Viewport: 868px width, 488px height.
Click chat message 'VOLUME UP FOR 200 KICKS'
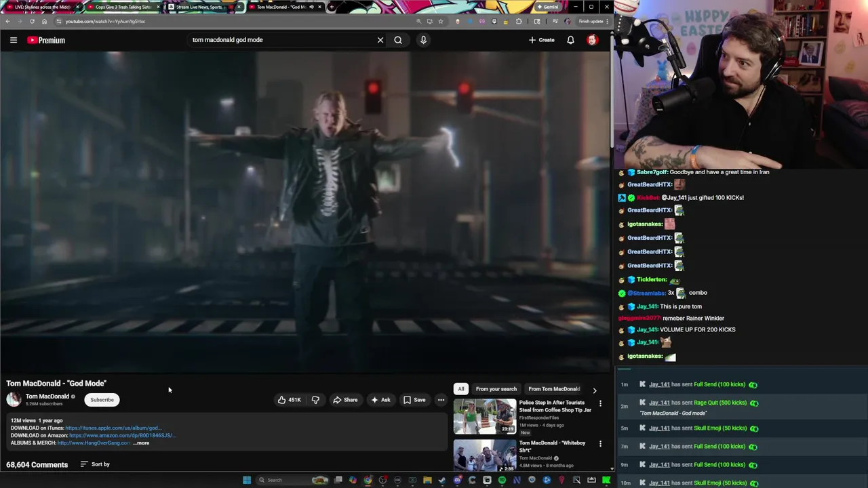[x=697, y=330]
